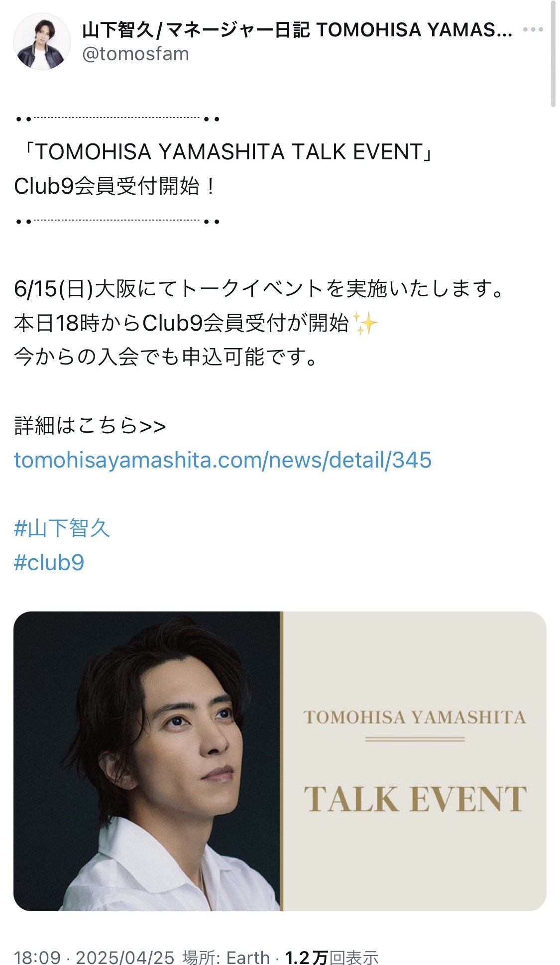Tap the portrait photo in the attached image
This screenshot has height=965, width=560.
(147, 761)
